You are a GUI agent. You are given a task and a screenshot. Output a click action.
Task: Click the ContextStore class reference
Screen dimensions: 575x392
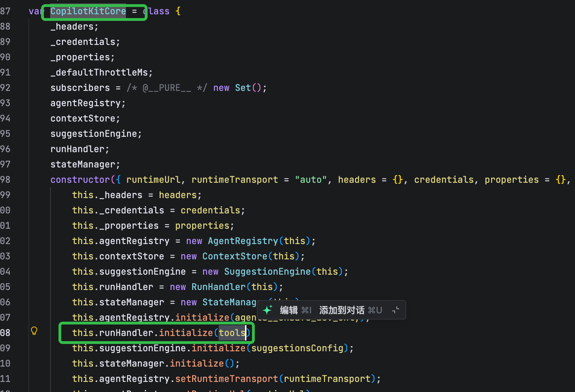point(235,256)
